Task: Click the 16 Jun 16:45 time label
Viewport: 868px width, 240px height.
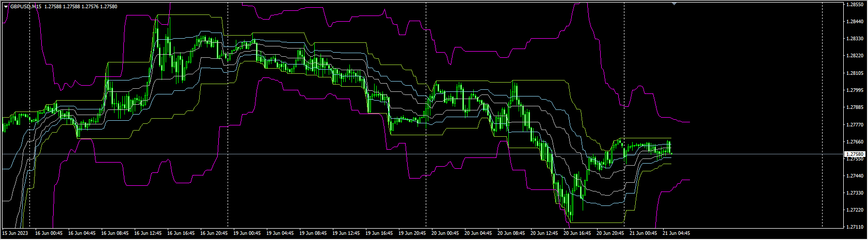Action: (x=181, y=233)
